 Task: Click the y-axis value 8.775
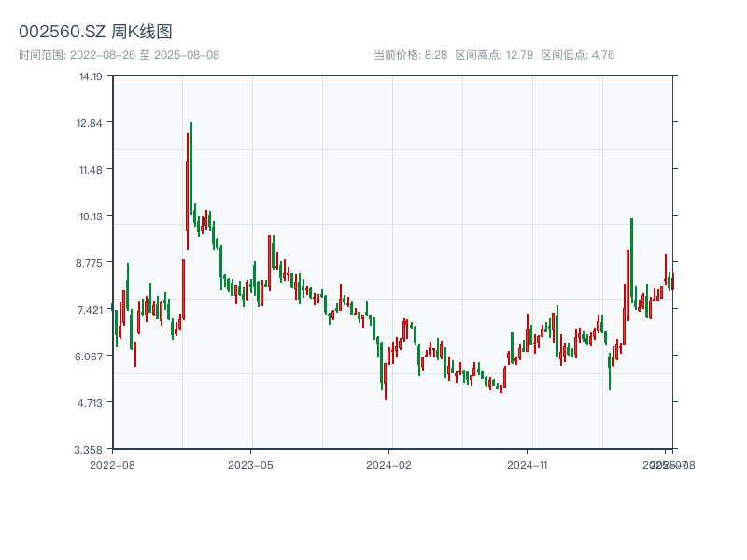pyautogui.click(x=89, y=263)
